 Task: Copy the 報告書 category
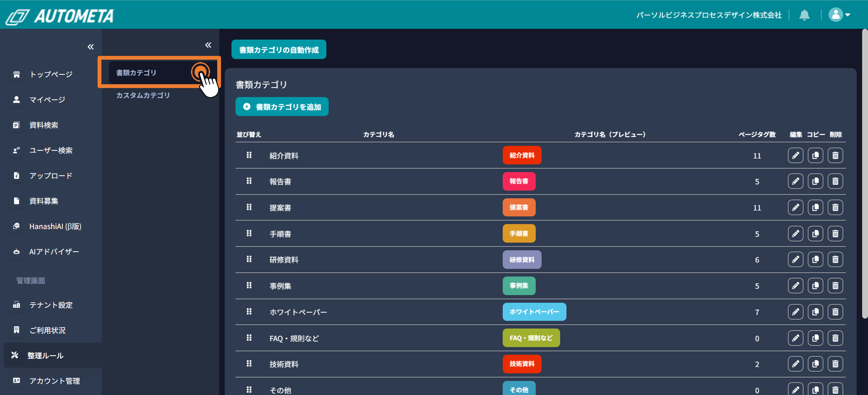[x=815, y=181]
